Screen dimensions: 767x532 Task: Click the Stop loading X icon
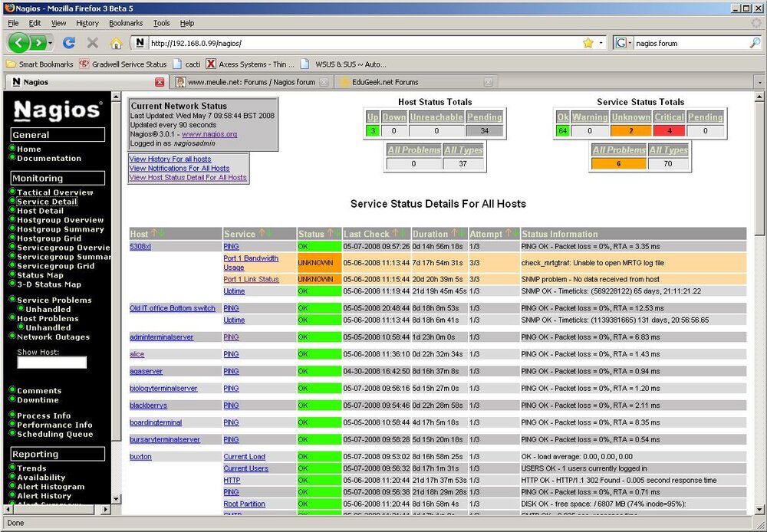(93, 43)
